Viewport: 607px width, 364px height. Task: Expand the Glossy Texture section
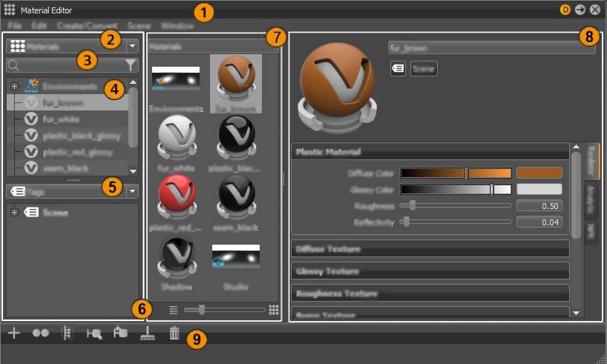click(430, 271)
